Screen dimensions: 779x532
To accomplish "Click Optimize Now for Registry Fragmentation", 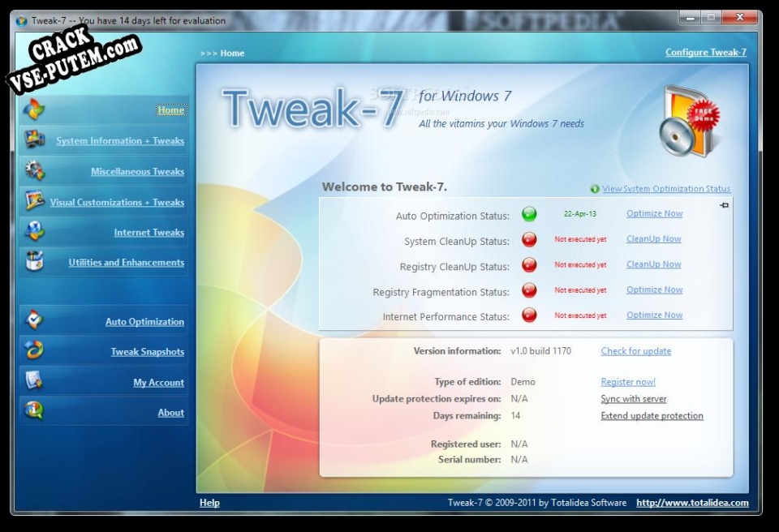I will coord(654,290).
